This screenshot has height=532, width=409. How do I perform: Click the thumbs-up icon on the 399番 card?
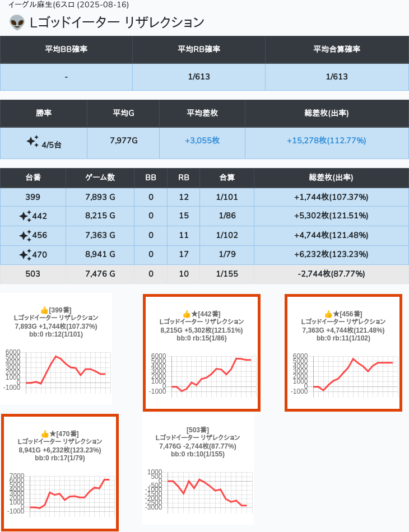coord(44,310)
